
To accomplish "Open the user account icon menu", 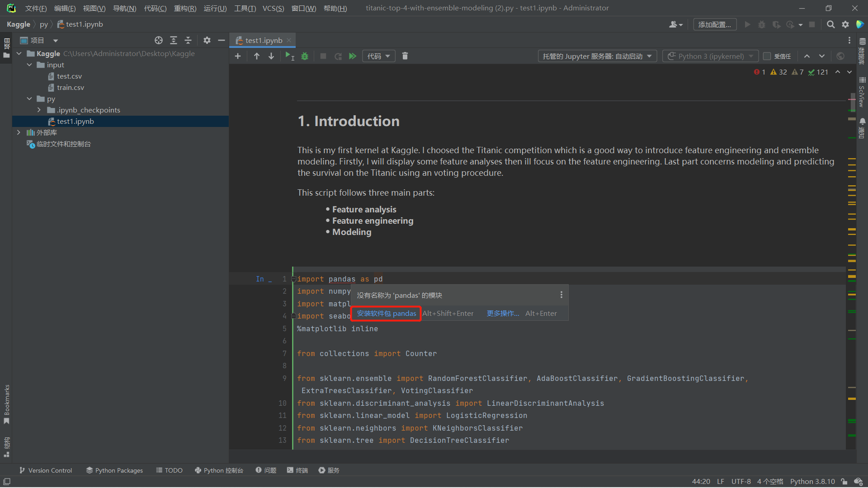I will click(x=676, y=24).
